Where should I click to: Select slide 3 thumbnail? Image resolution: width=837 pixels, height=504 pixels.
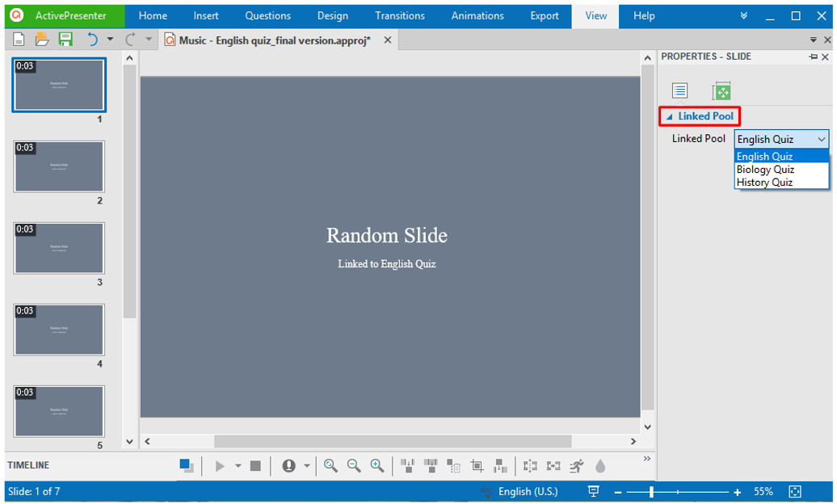[59, 247]
